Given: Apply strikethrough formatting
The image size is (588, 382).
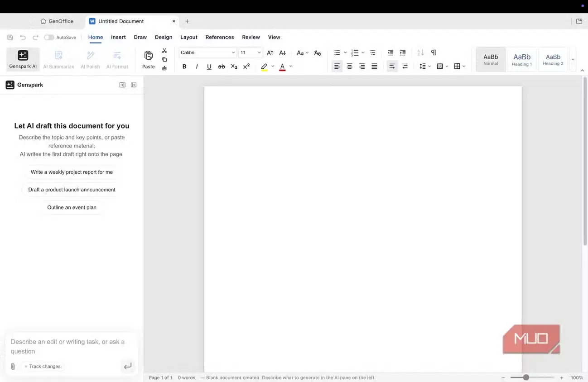Looking at the screenshot, I should point(222,67).
